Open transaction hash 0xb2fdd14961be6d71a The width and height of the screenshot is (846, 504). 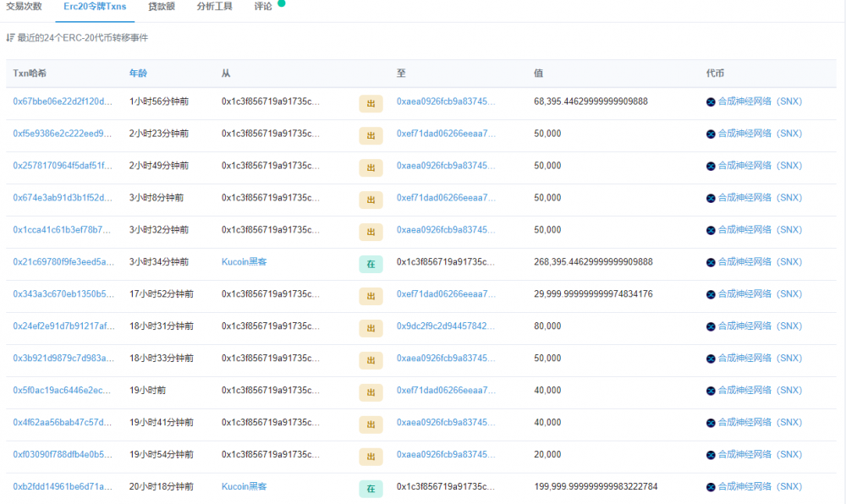(63, 487)
